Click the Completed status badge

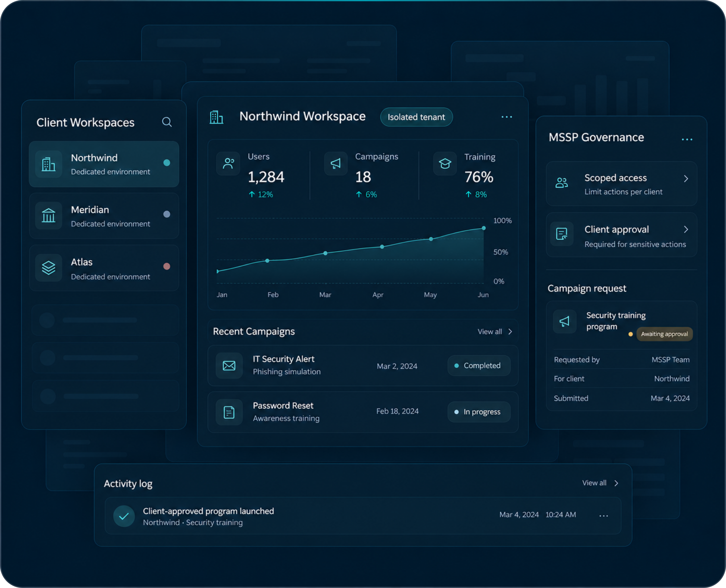[x=479, y=365]
